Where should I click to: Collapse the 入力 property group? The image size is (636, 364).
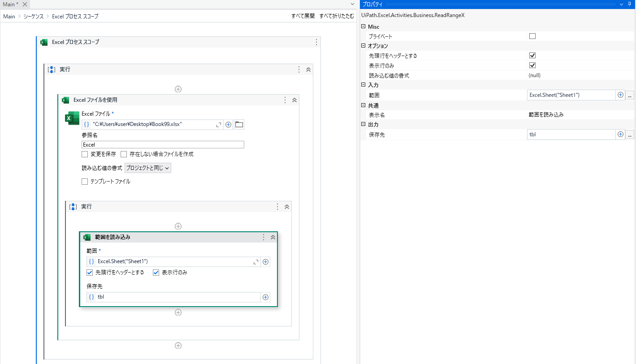363,85
